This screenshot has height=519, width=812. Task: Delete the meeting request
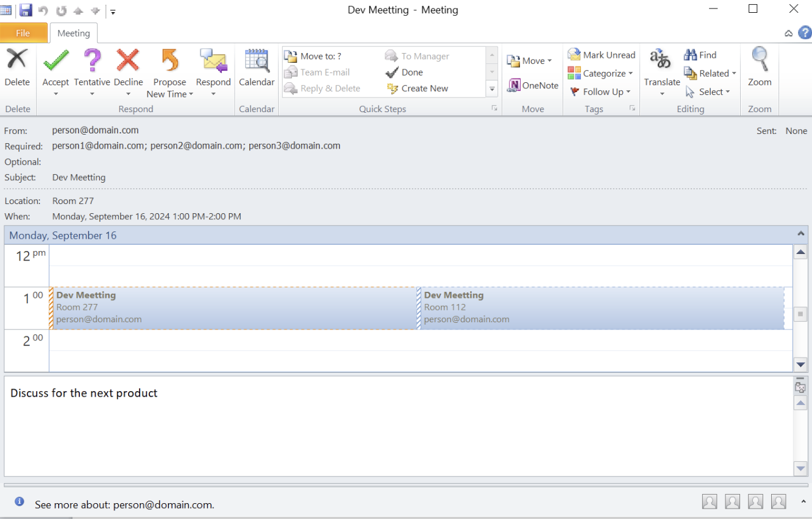17,67
